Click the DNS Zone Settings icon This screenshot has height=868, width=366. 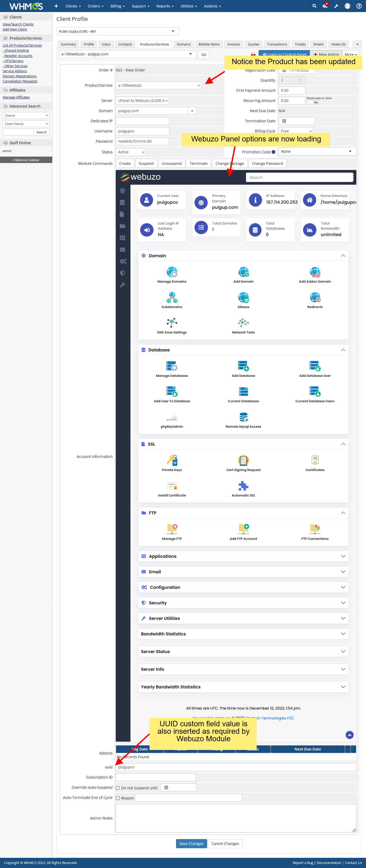[x=172, y=323]
